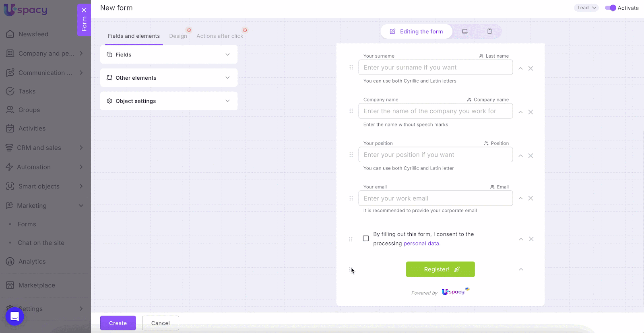Click the Your email input field
This screenshot has width=644, height=333.
(436, 199)
